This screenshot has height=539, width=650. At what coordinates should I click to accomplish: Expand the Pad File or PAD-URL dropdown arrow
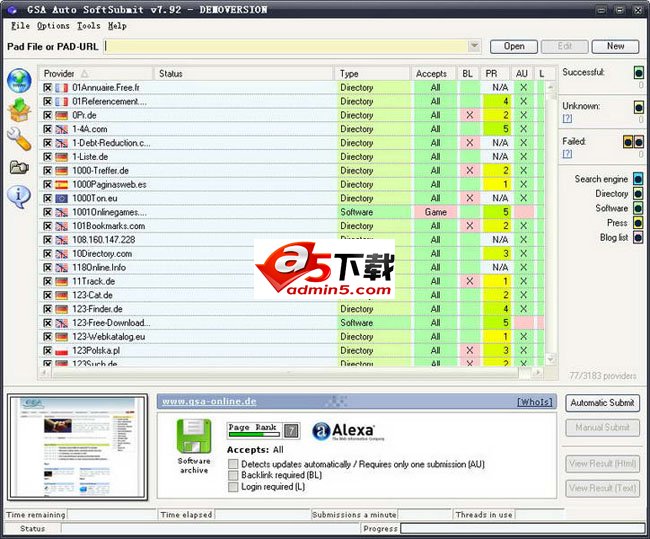[474, 46]
